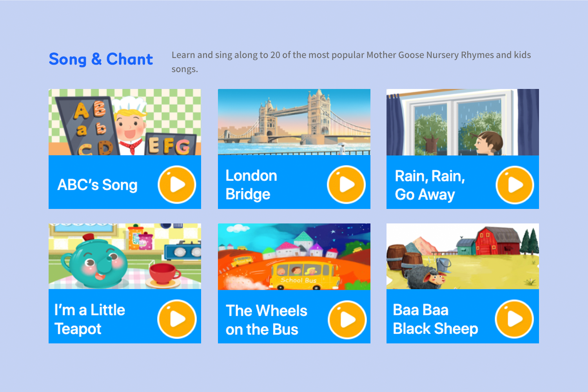Screen dimensions: 588x392
Task: Click the "London Bridge" title text
Action: [251, 185]
